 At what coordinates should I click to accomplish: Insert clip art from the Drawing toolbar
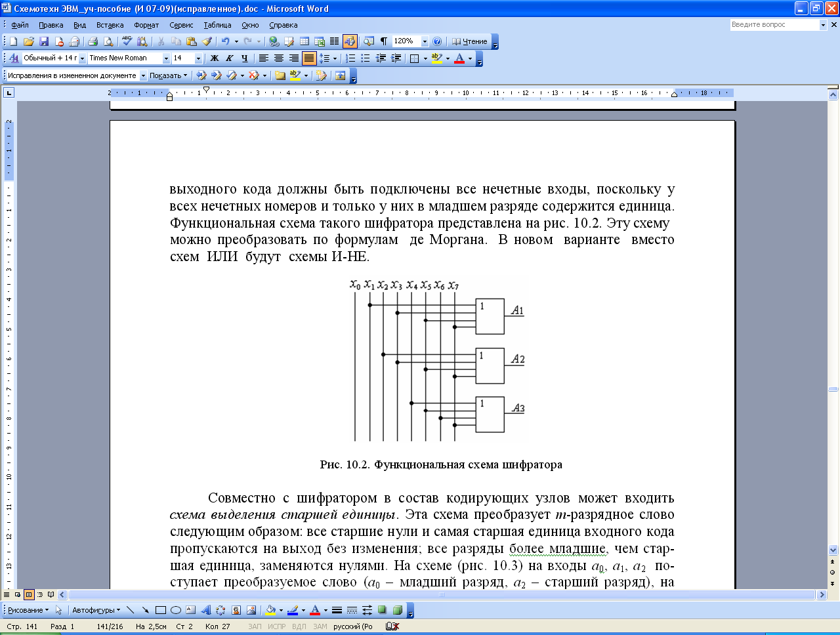236,610
